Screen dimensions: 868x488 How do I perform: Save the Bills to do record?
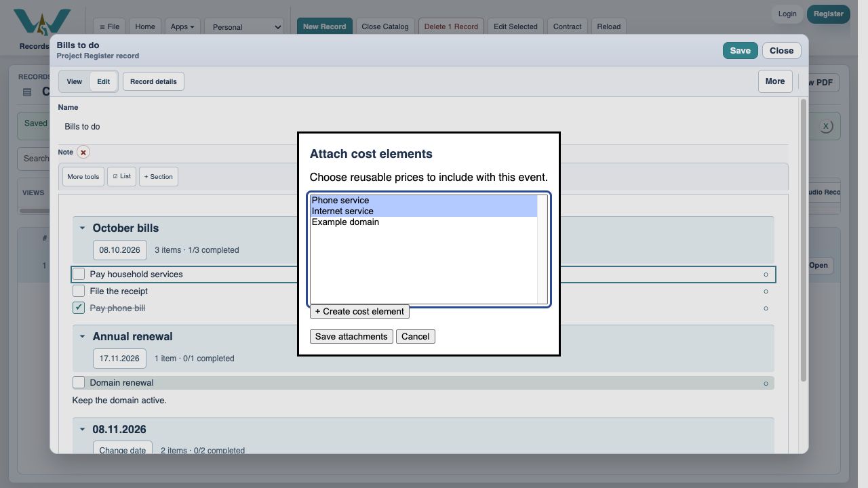[x=740, y=51]
